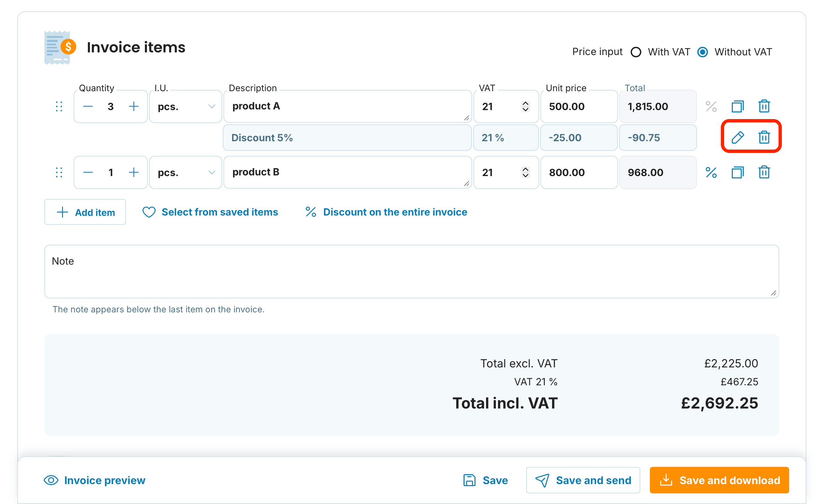Duplicate the product A item
Image resolution: width=817 pixels, height=504 pixels.
click(737, 106)
